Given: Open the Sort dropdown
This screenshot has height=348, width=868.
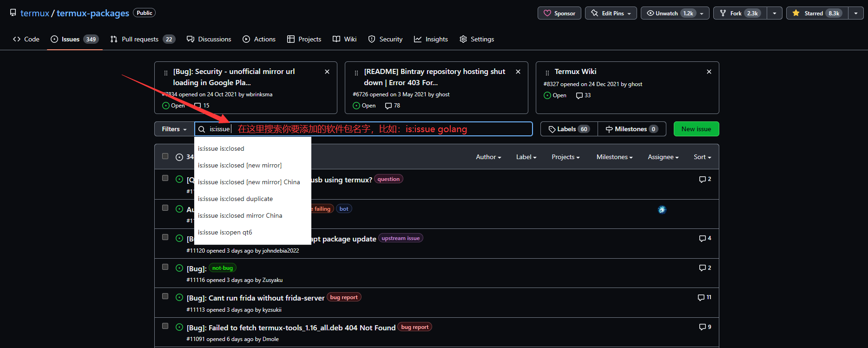Looking at the screenshot, I should point(702,157).
